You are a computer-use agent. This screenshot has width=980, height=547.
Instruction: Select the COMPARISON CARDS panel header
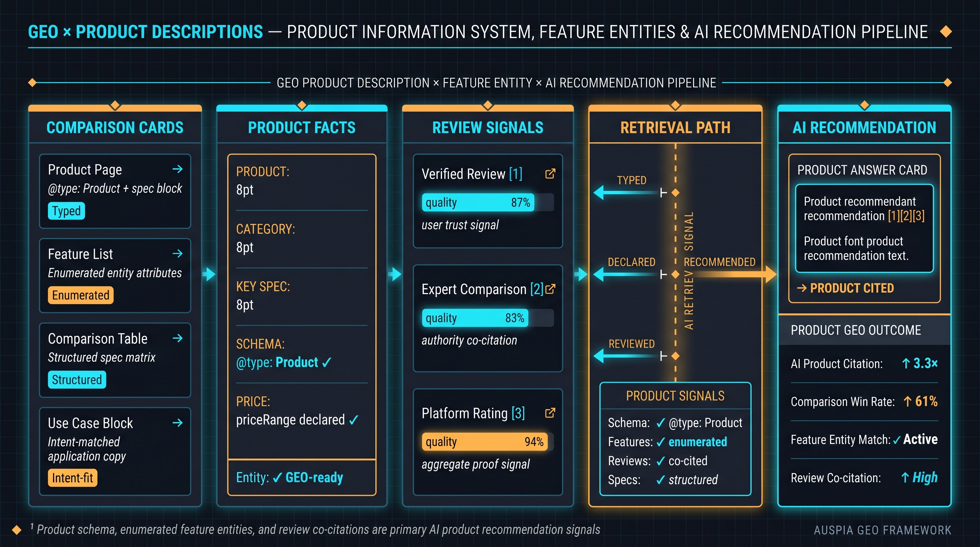point(115,127)
